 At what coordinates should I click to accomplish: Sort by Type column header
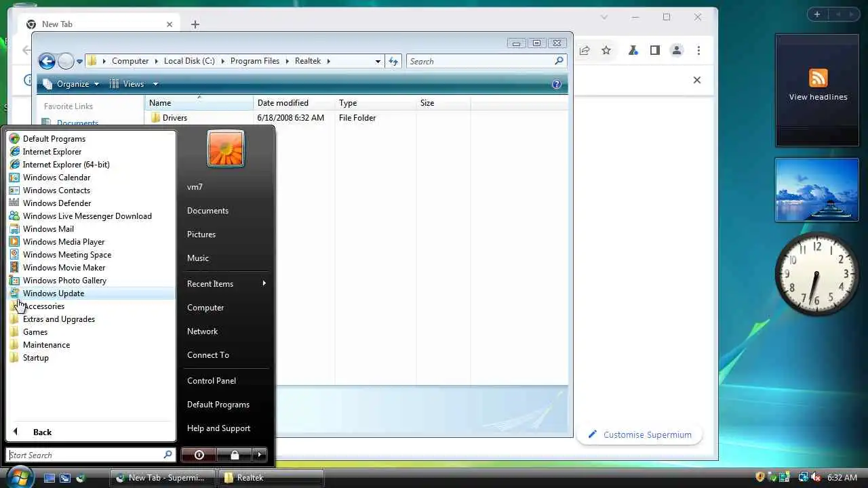376,103
